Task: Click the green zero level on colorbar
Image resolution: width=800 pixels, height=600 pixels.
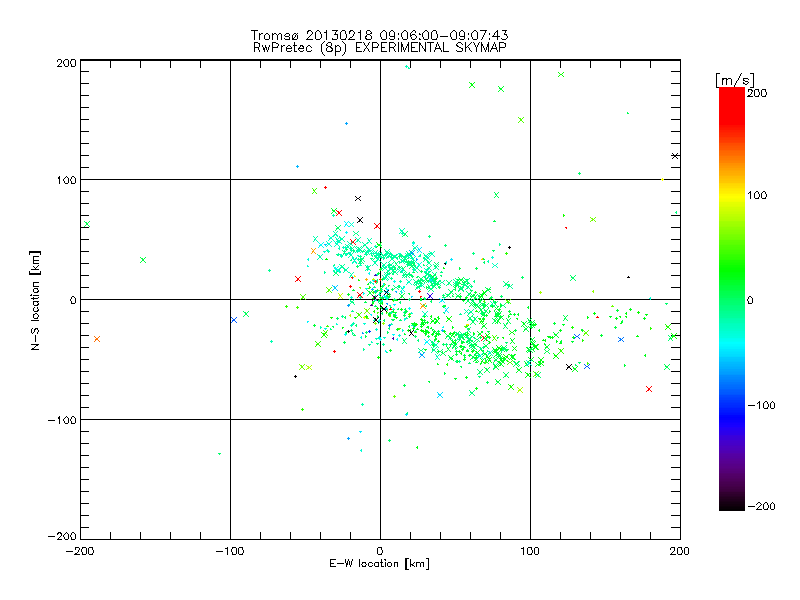Action: tap(732, 299)
